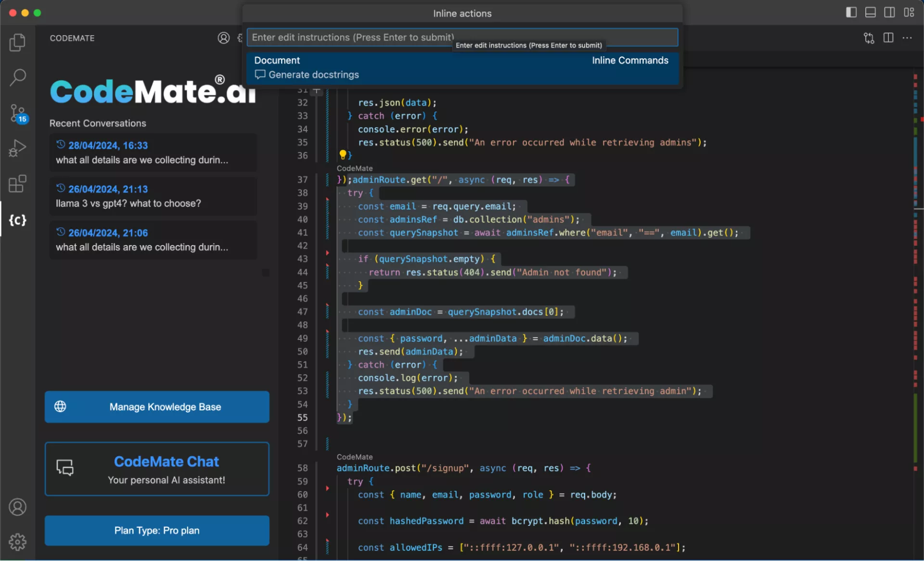Screen dimensions: 924x561
Task: Select Generate docstrings inline command
Action: coord(313,75)
